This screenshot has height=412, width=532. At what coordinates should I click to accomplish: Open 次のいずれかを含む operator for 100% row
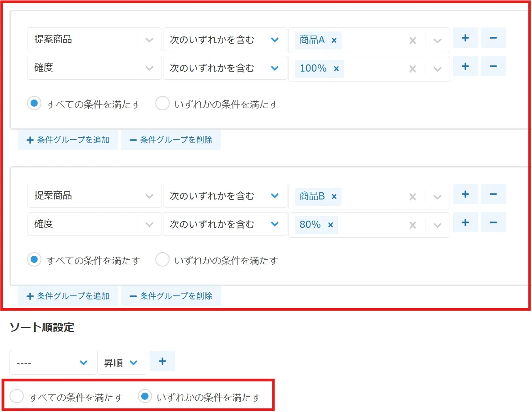(x=225, y=68)
